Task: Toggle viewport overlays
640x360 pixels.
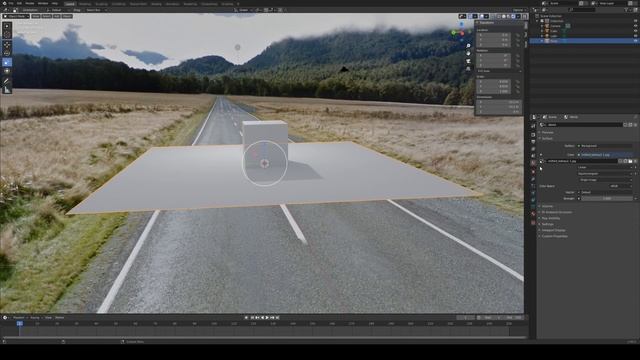Action: pos(482,16)
